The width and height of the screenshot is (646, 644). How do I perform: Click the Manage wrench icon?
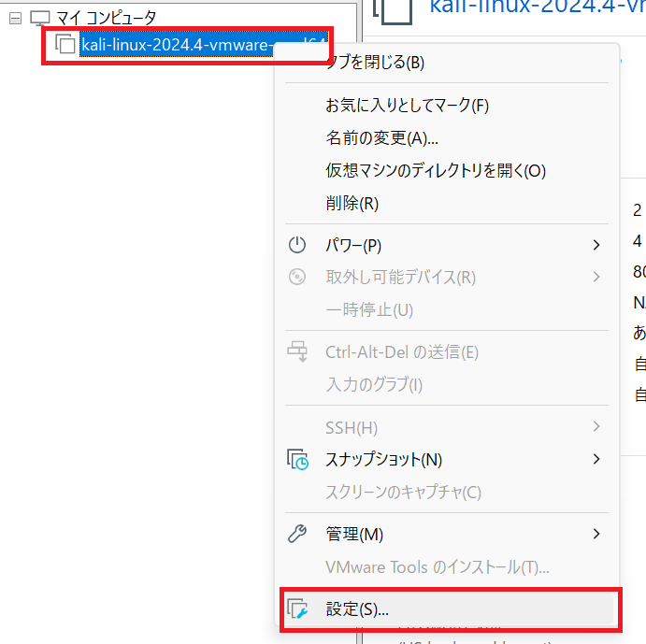coord(297,535)
